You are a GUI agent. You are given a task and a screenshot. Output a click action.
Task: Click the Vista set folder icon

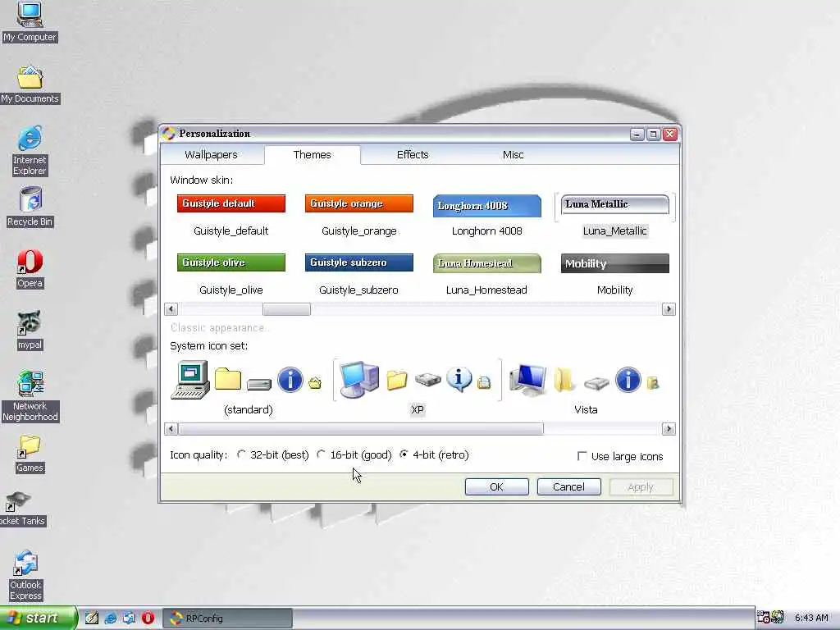(x=564, y=380)
